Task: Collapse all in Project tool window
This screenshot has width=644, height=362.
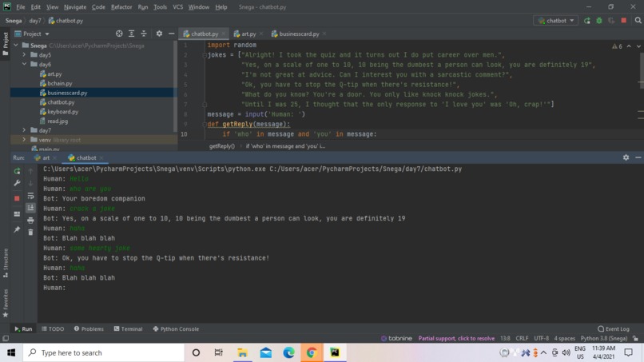Action: click(144, 34)
